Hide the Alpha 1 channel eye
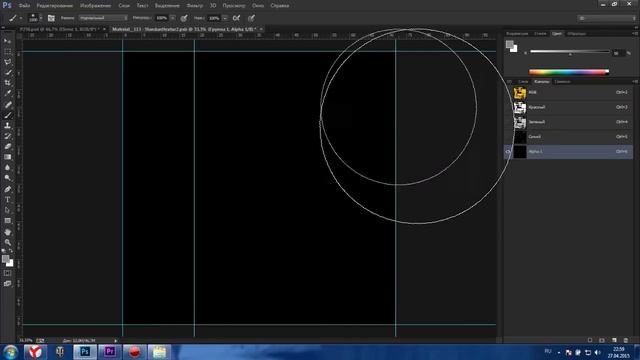Image resolution: width=640 pixels, height=360 pixels. pos(509,151)
